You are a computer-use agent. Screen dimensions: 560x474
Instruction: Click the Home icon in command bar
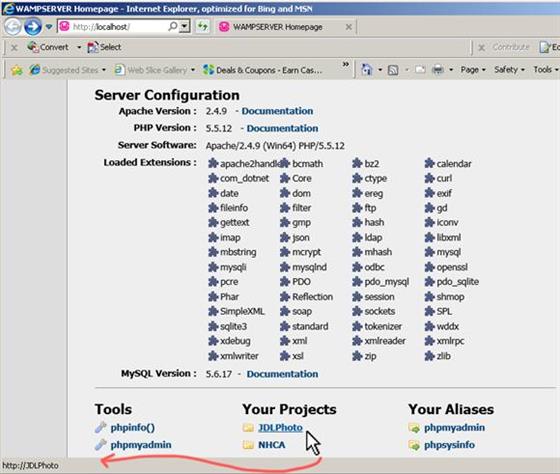pos(367,70)
